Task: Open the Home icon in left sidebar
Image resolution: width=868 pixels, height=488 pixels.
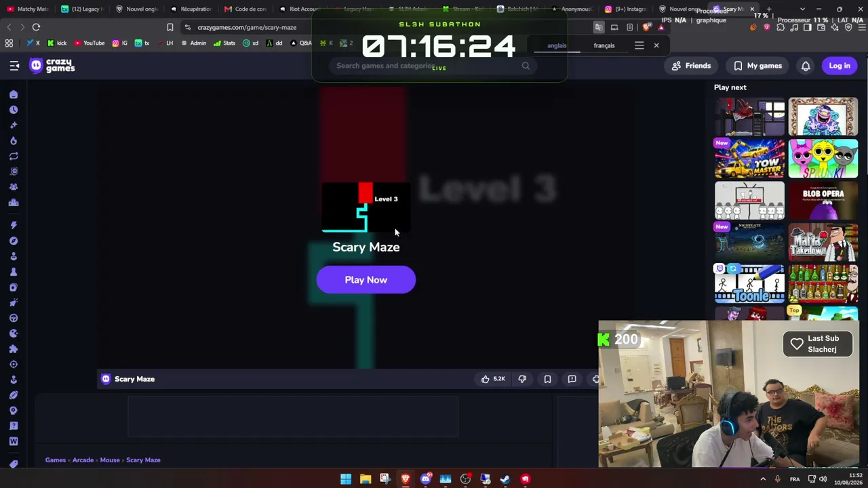Action: pos(14,94)
